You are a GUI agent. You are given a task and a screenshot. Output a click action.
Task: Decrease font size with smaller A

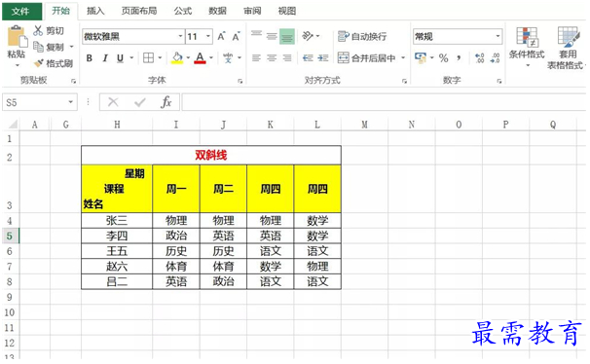tap(236, 36)
